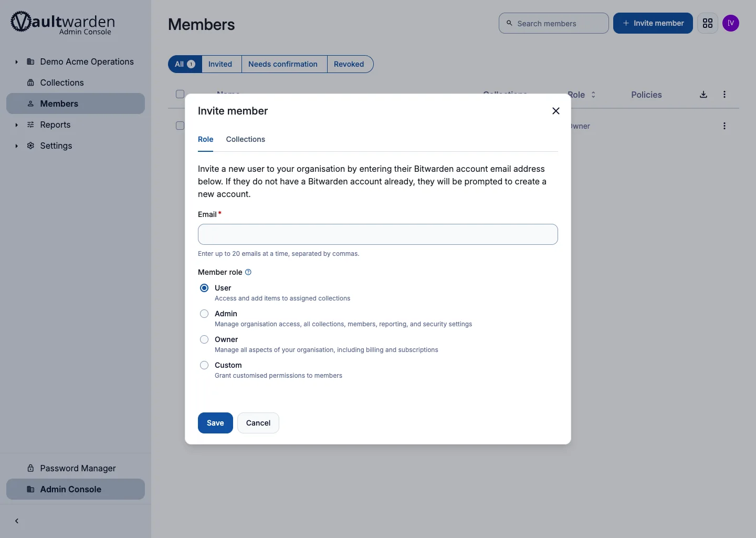The height and width of the screenshot is (538, 756).
Task: Toggle the first member row checkbox
Action: (x=180, y=126)
